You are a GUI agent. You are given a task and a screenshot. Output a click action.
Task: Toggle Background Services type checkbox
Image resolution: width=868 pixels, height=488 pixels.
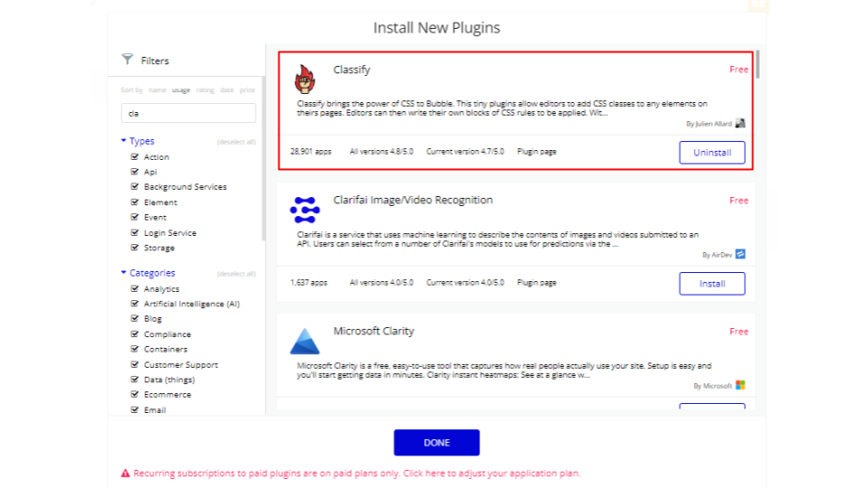(x=135, y=186)
